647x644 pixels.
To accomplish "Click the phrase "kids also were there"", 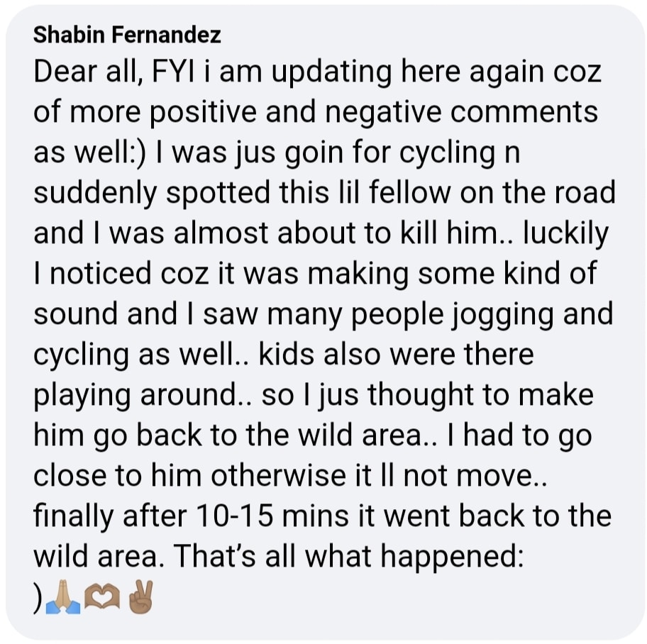I will 396,355.
